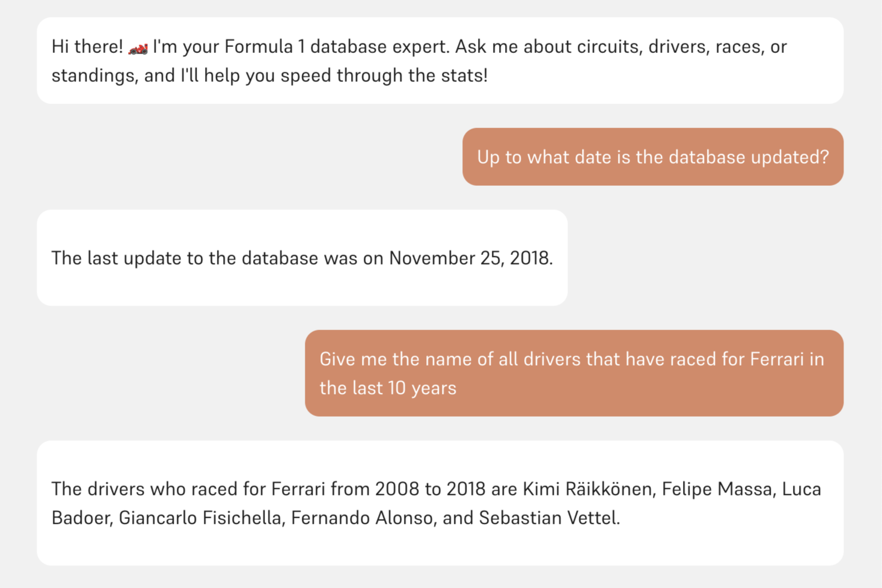Select the "Up to what date" user message
Screen dimensions: 882x588
pos(652,157)
